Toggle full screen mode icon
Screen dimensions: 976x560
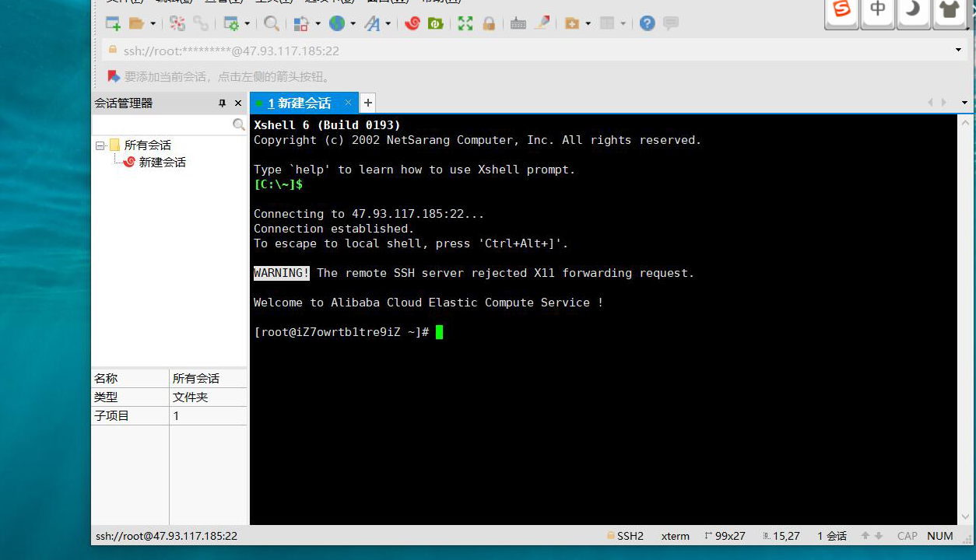pos(465,23)
